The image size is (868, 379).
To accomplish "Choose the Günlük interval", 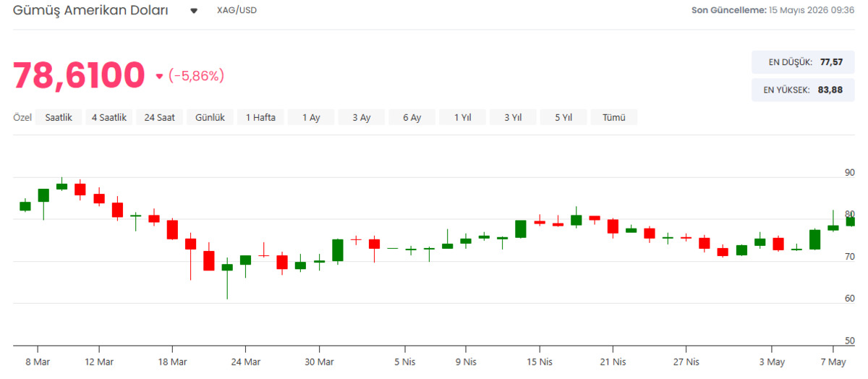I will [210, 117].
